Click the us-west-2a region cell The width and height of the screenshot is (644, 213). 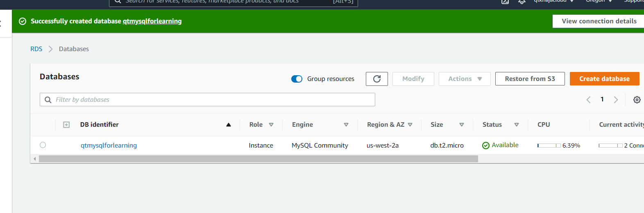[382, 146]
